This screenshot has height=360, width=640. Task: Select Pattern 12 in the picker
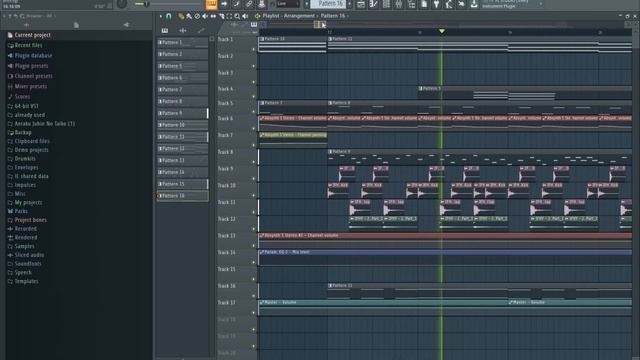[x=182, y=149]
